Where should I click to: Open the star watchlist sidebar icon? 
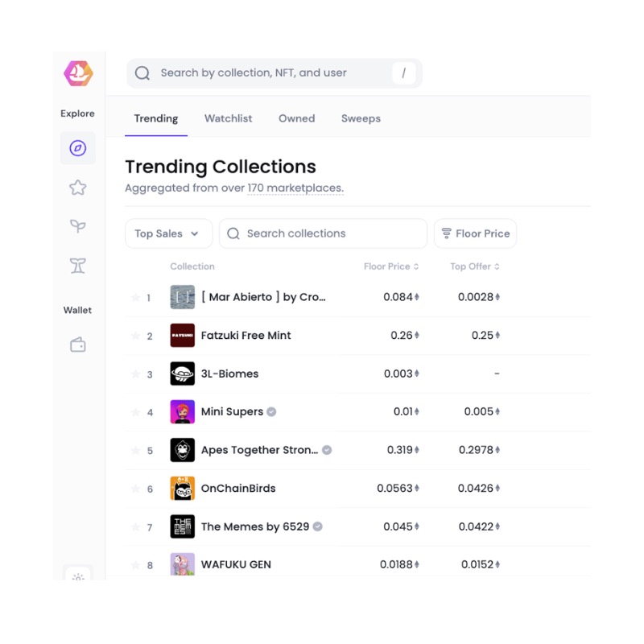point(77,188)
